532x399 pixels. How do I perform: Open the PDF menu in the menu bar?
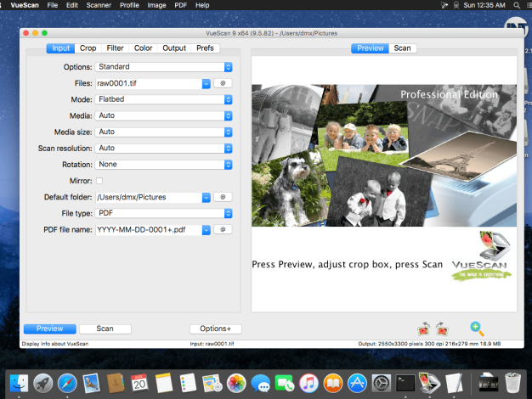pos(180,5)
